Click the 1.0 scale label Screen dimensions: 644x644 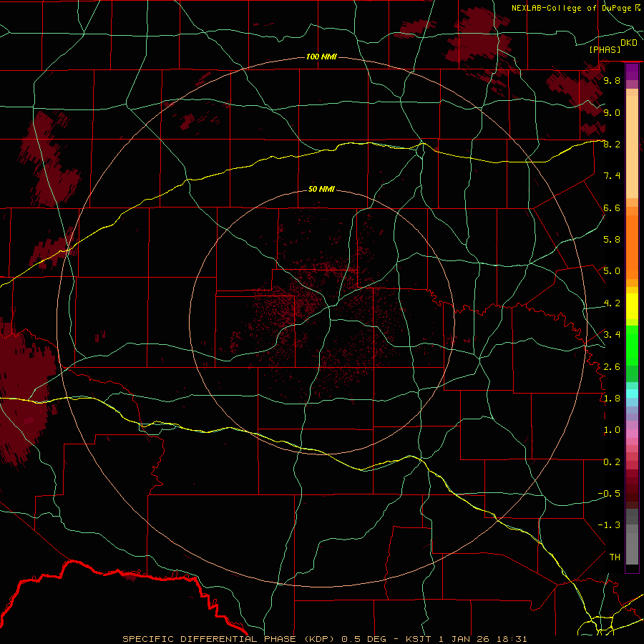tap(612, 429)
